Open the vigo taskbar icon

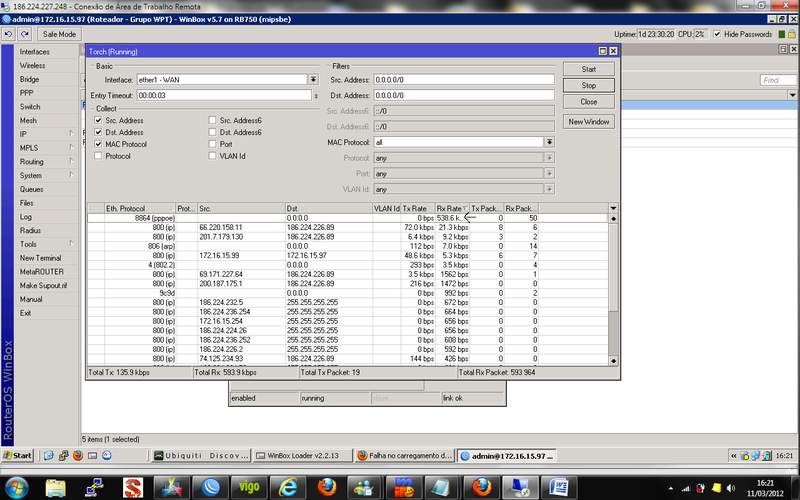(x=248, y=487)
